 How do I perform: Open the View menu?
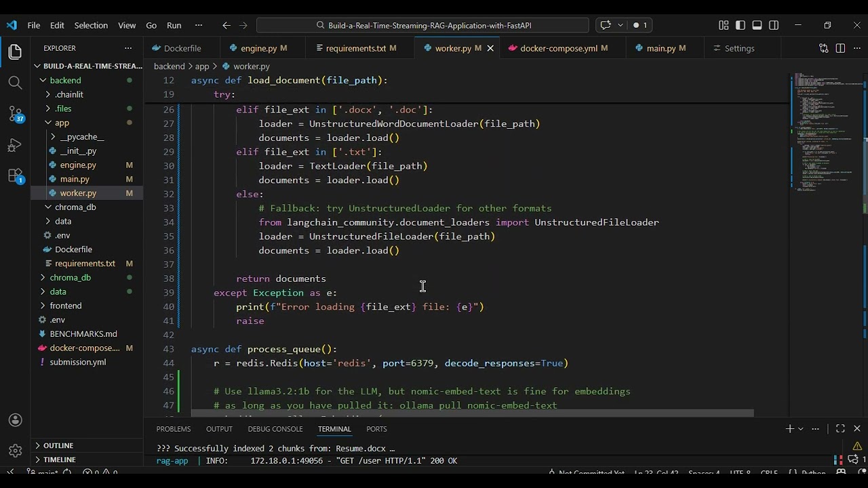click(x=127, y=25)
